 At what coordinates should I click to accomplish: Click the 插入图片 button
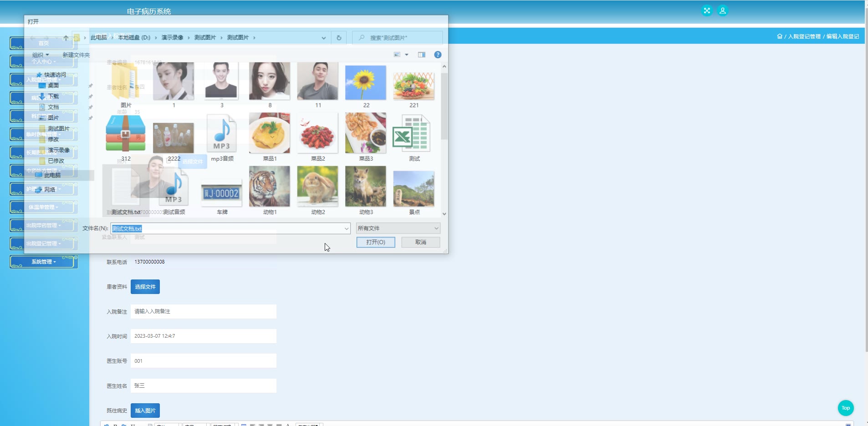click(x=145, y=411)
